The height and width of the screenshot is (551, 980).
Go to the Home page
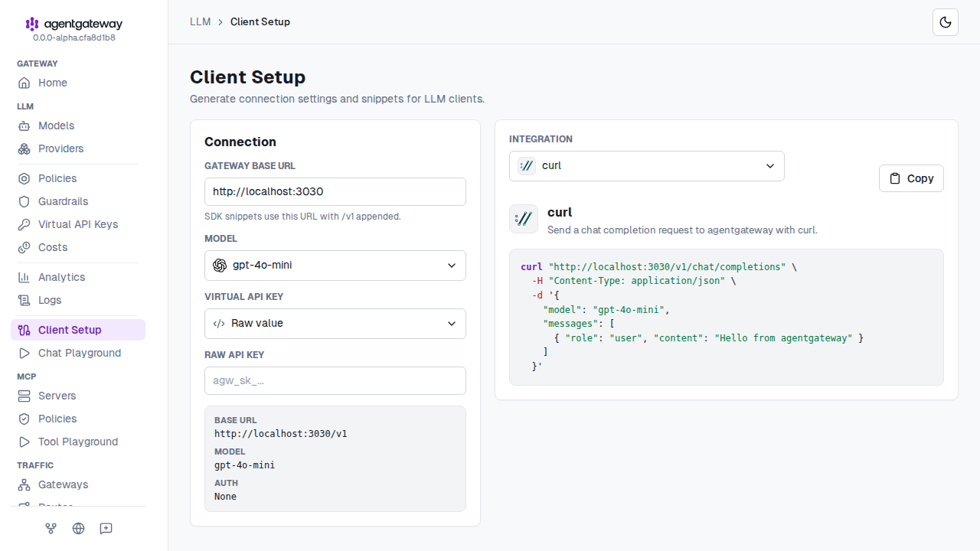click(78, 83)
